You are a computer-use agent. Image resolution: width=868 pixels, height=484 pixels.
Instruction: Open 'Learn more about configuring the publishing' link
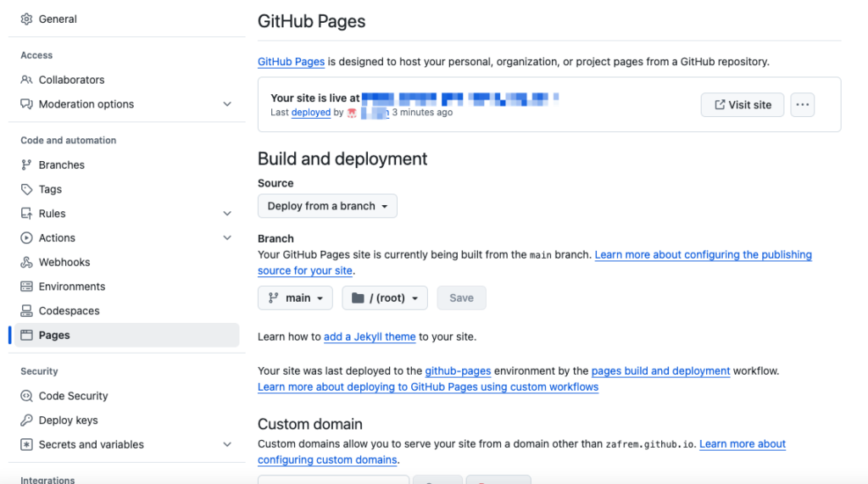click(703, 255)
